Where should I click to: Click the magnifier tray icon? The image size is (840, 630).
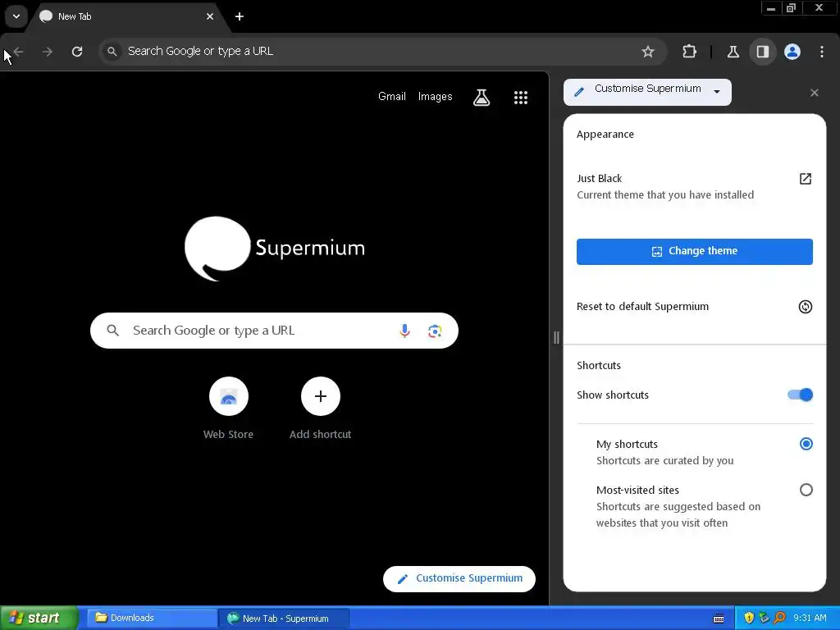779,618
